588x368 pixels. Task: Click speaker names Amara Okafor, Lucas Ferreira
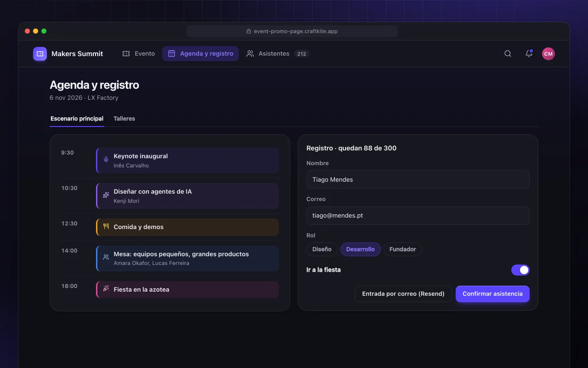click(152, 263)
